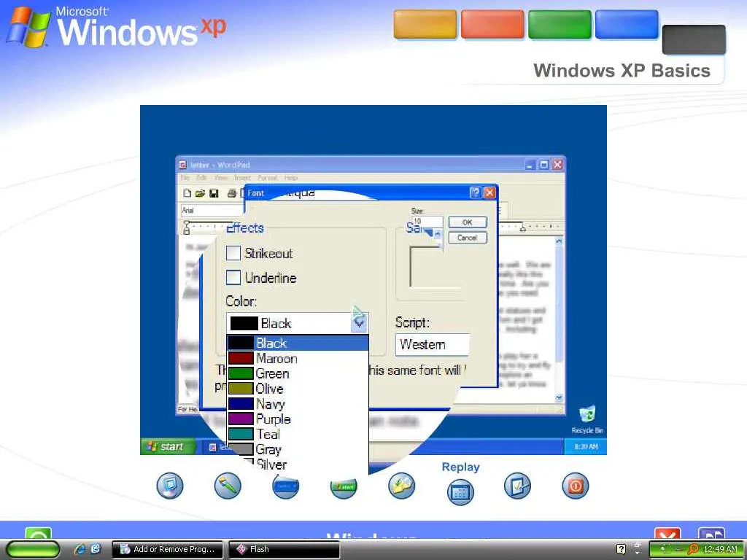Click the Add or Remove Prog... taskbar button
Image resolution: width=747 pixels, height=560 pixels.
pyautogui.click(x=169, y=549)
